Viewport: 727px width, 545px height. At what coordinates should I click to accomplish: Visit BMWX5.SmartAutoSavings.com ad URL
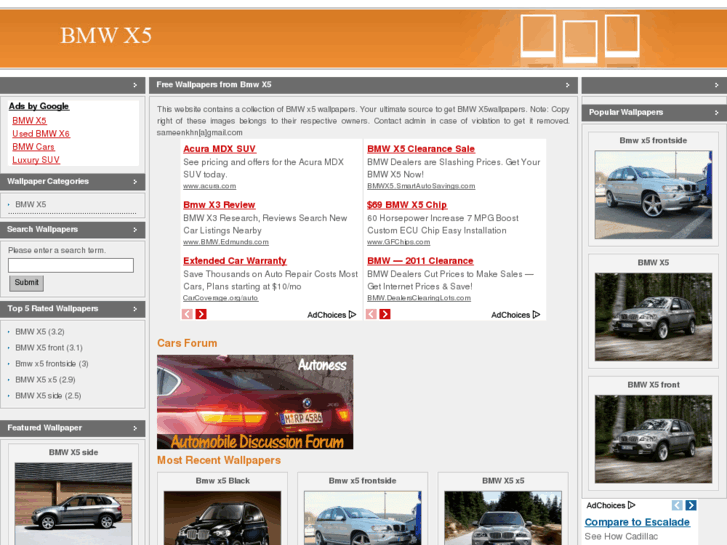pos(421,186)
